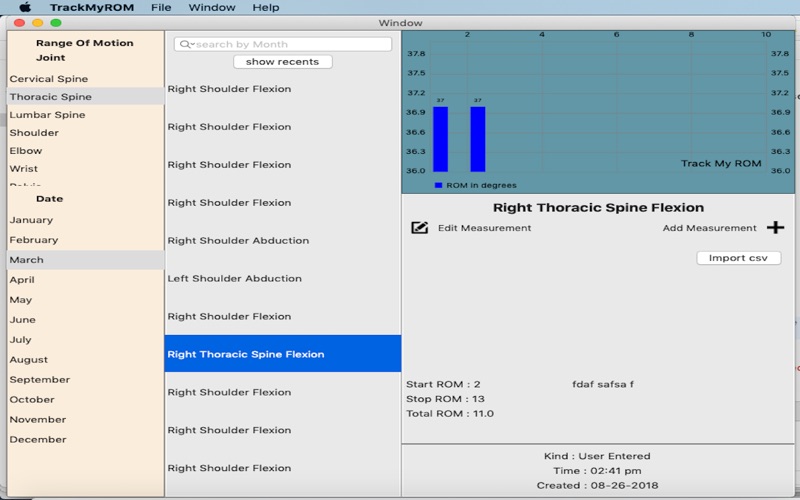The height and width of the screenshot is (500, 800).
Task: Select Left Shoulder Abduction entry
Action: (x=283, y=279)
